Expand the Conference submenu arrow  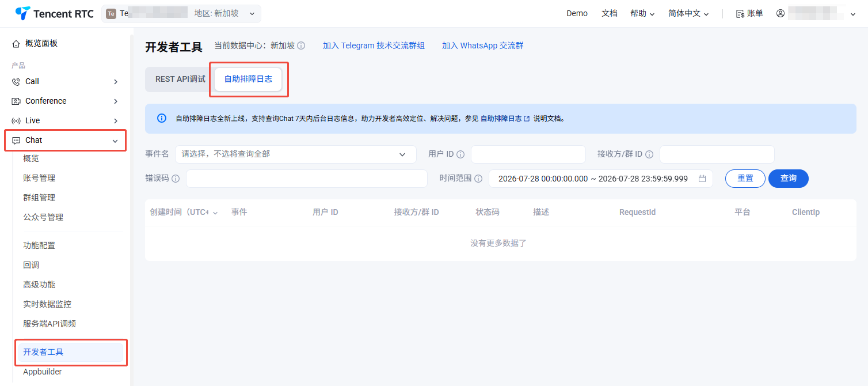[116, 101]
